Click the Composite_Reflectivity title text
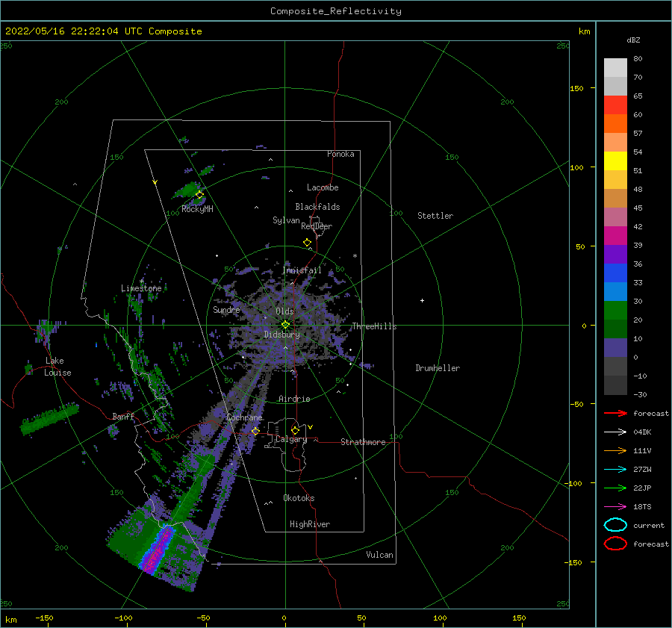The width and height of the screenshot is (672, 628). [x=336, y=11]
